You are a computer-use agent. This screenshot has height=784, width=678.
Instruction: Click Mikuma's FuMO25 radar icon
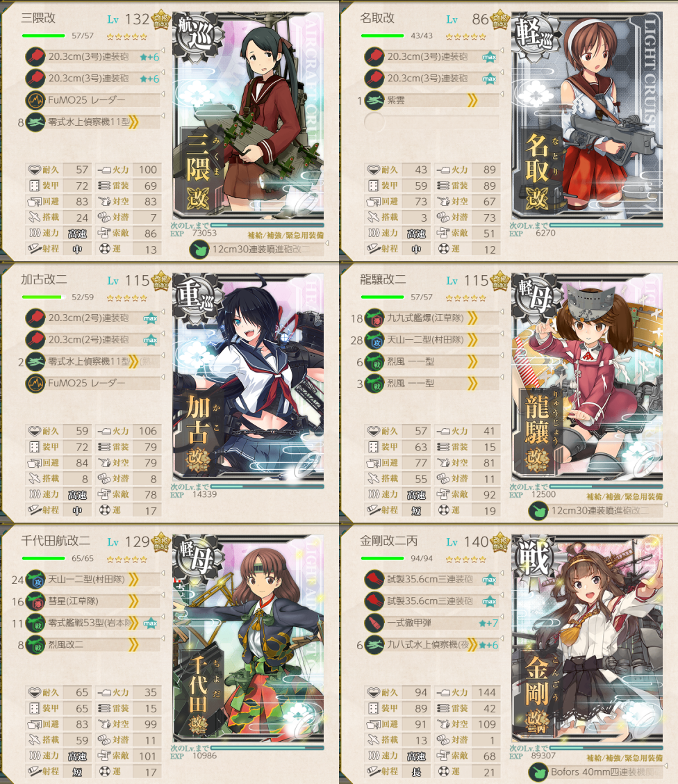click(x=35, y=100)
